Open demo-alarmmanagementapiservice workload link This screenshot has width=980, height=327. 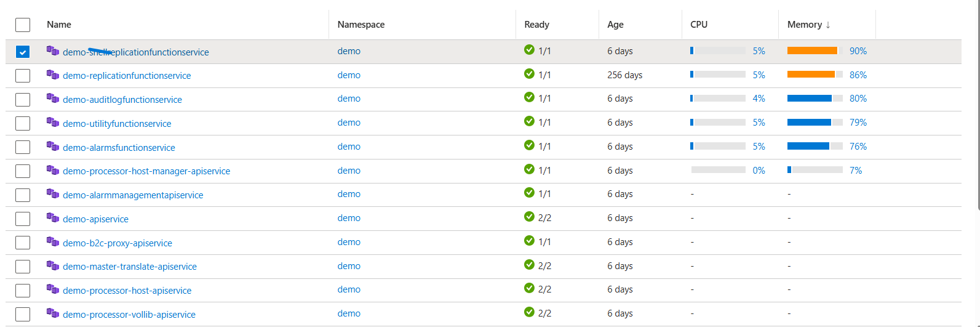[x=133, y=195]
